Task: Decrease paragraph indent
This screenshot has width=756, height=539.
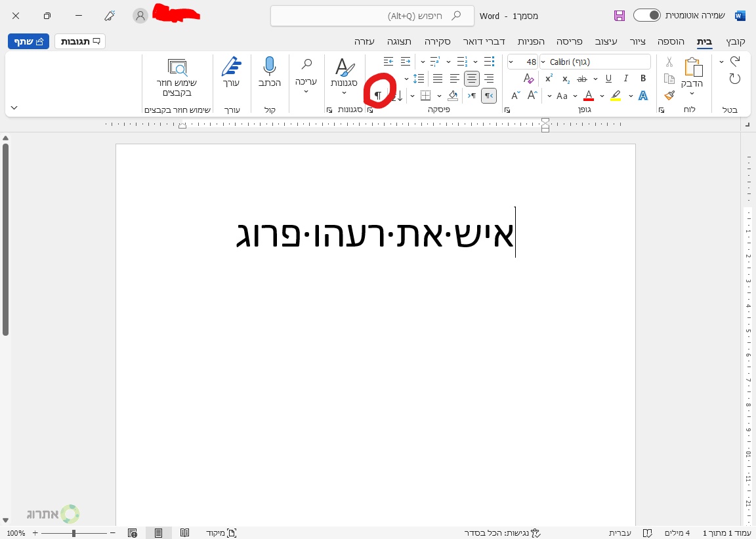Action: tap(406, 61)
